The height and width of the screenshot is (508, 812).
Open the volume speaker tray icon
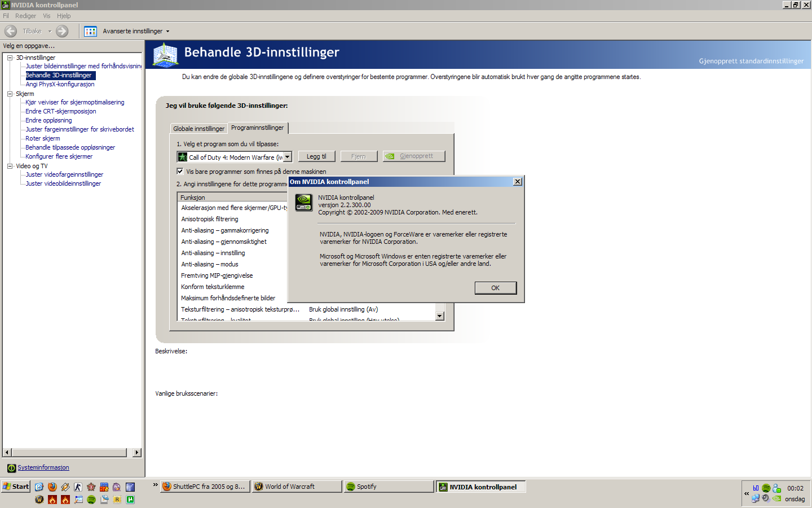pos(766,498)
